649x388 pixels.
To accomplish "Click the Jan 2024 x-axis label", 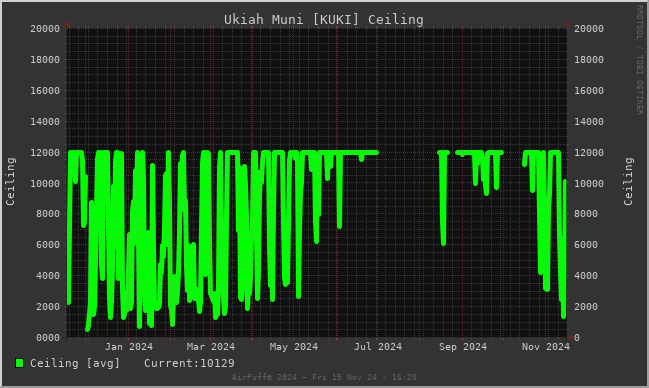I will pyautogui.click(x=129, y=347).
